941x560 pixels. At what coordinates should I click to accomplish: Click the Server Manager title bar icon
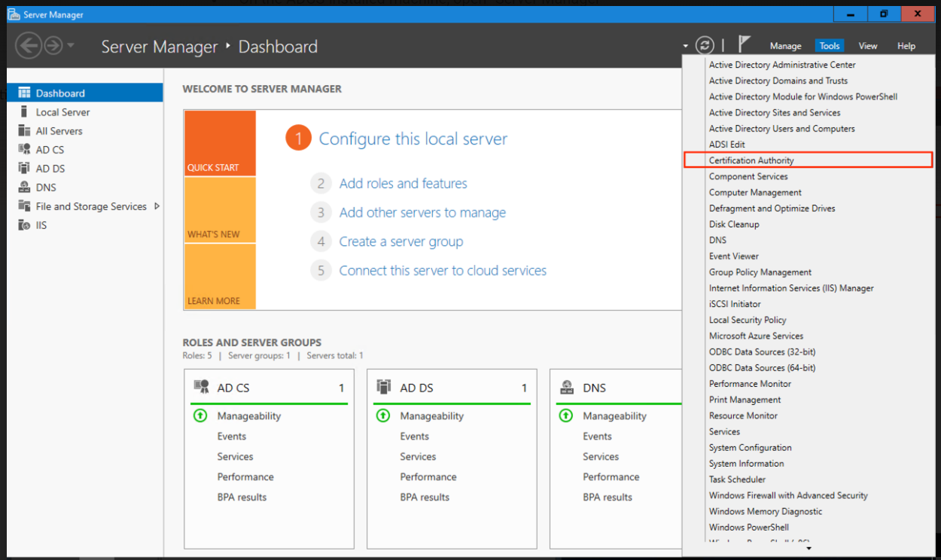(14, 14)
